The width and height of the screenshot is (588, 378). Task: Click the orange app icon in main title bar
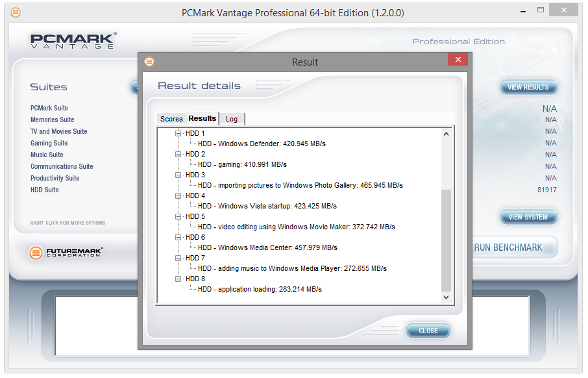pos(16,12)
